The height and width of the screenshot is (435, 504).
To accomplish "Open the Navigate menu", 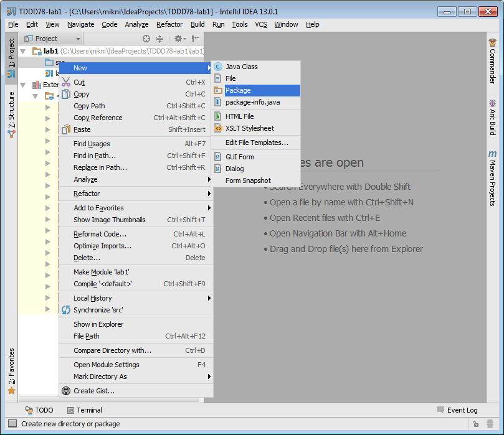I will (x=81, y=24).
